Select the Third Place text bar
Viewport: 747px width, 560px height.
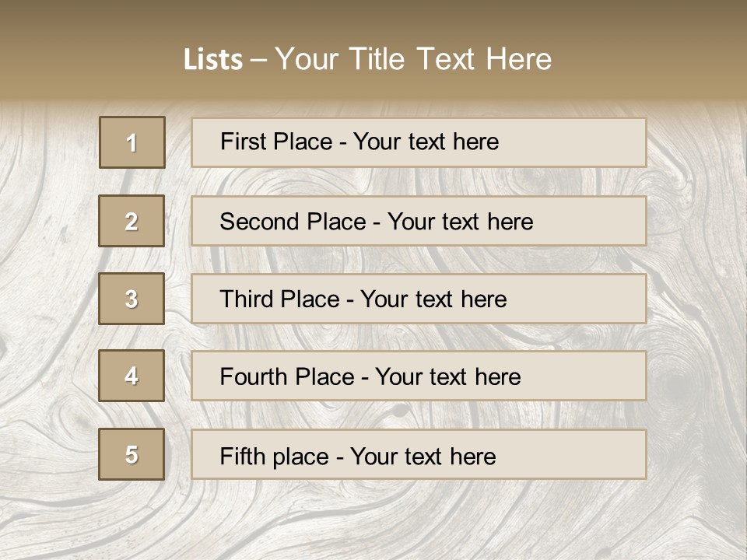pos(419,299)
